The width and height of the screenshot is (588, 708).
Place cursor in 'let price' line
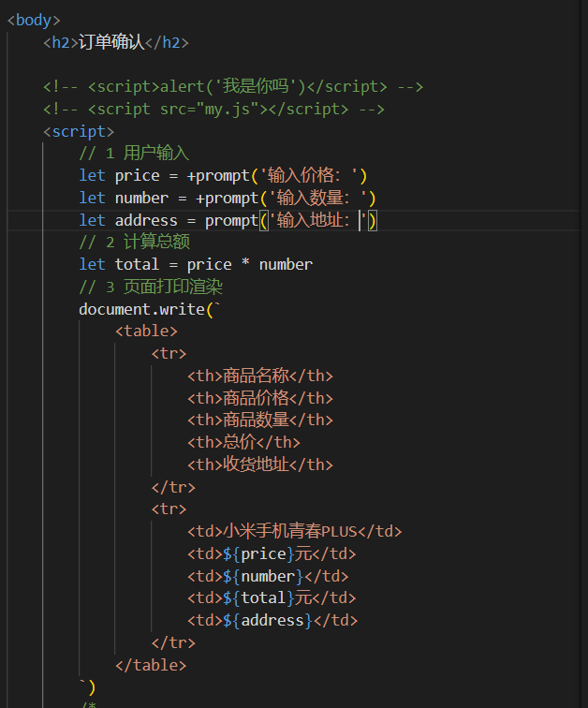[x=223, y=175]
